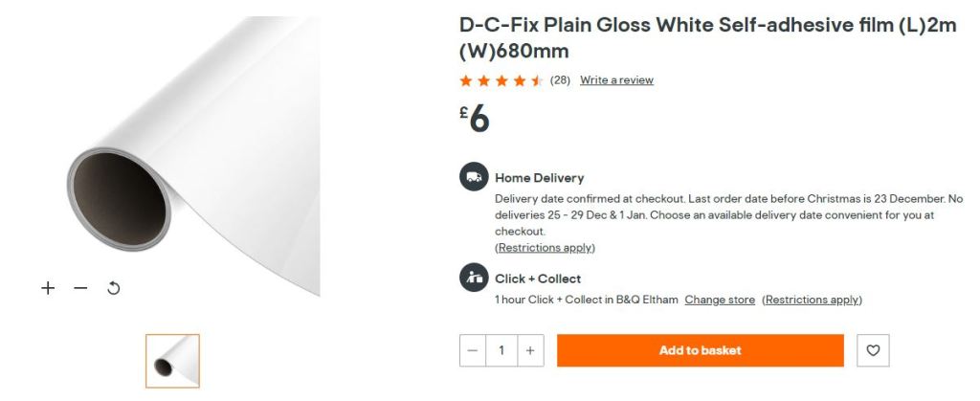Select the white film roll thumbnail

[172, 361]
